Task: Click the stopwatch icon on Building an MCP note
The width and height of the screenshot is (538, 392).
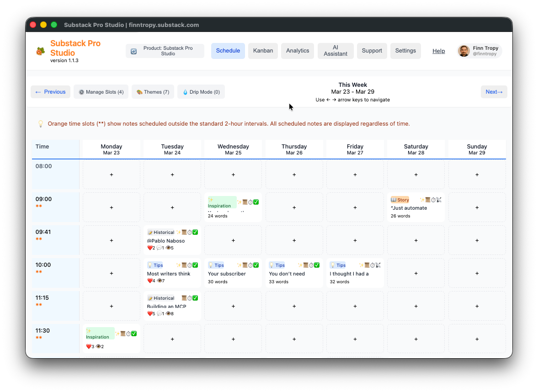Action: (x=190, y=298)
